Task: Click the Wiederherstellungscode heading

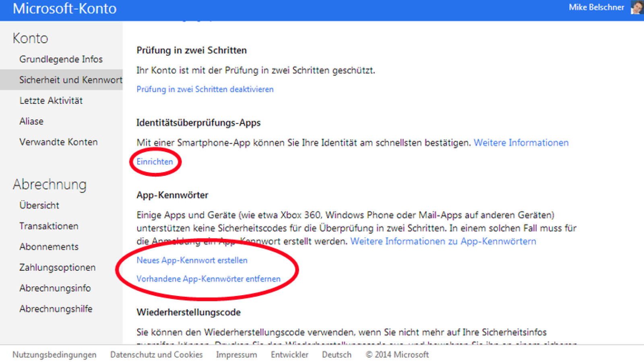Action: click(188, 312)
